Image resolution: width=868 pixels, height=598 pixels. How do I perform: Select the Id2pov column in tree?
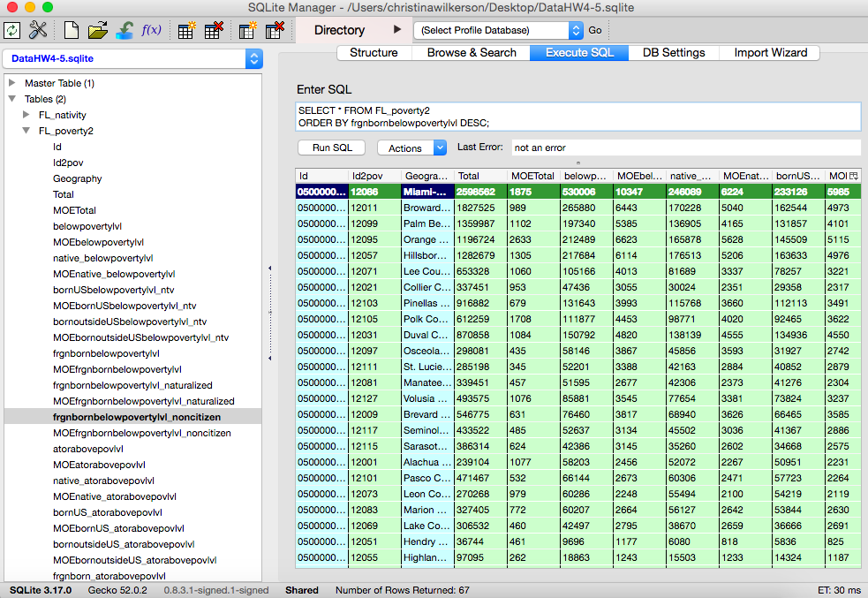68,163
